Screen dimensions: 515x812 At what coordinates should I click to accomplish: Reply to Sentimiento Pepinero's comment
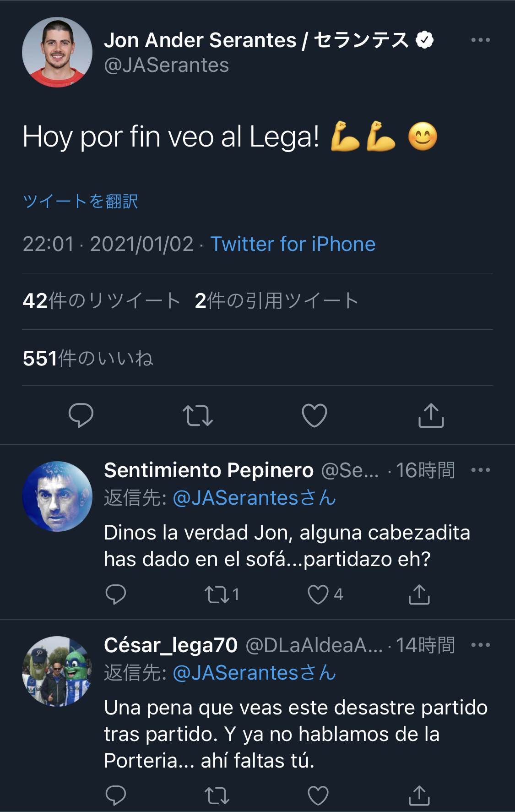click(x=115, y=594)
